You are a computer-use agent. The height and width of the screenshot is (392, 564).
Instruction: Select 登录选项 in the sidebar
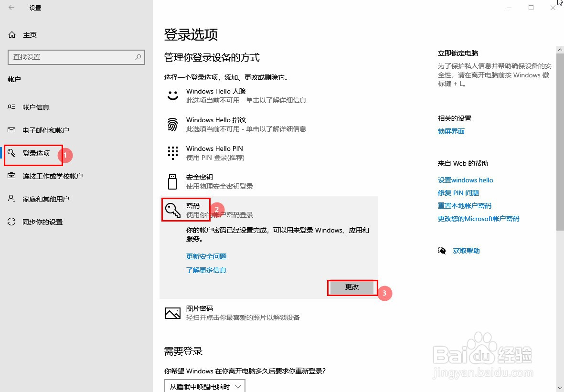[x=76, y=153]
